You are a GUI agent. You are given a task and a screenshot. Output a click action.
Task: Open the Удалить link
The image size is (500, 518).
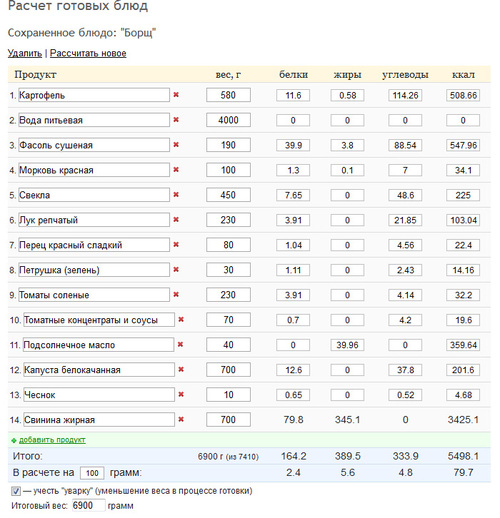(25, 53)
